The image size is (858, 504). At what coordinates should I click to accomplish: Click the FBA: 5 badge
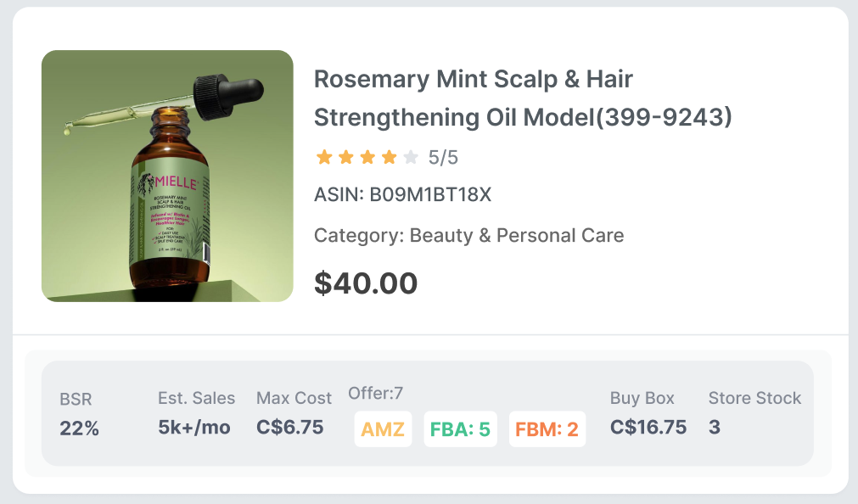tap(460, 429)
